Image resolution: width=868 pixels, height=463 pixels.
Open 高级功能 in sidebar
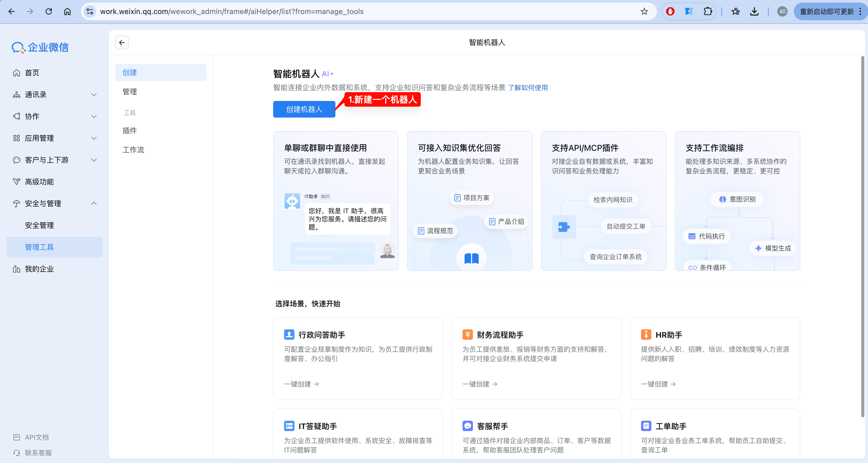(54, 182)
